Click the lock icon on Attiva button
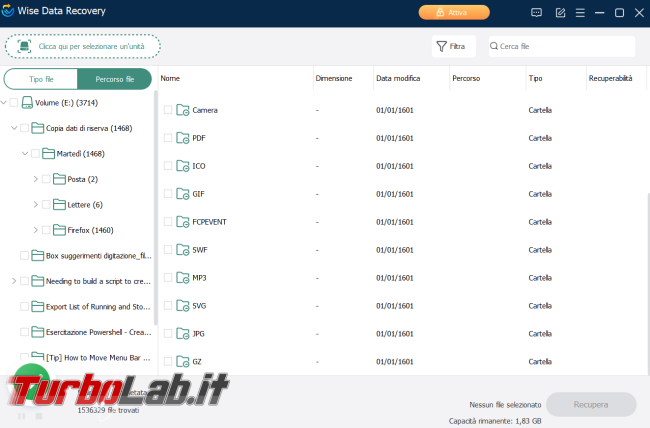Image resolution: width=650 pixels, height=428 pixels. pyautogui.click(x=440, y=12)
